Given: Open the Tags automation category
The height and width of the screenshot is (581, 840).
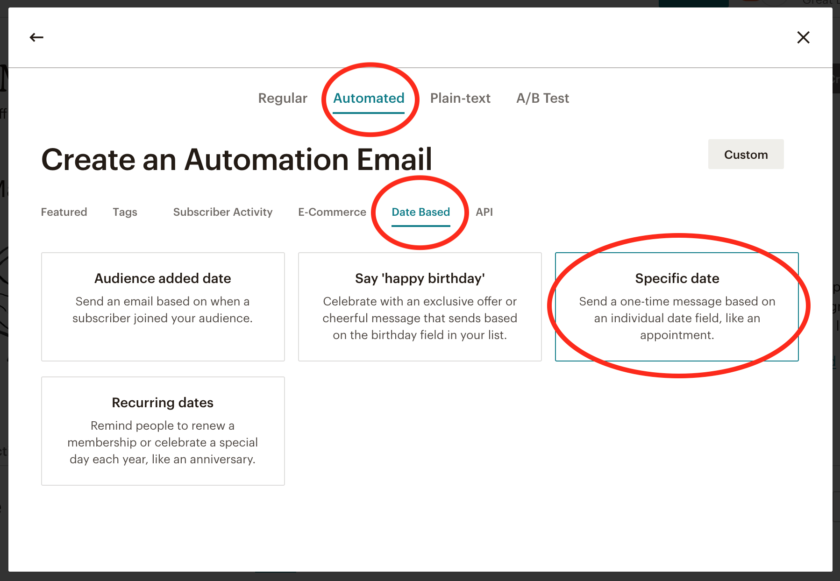Looking at the screenshot, I should tap(125, 212).
